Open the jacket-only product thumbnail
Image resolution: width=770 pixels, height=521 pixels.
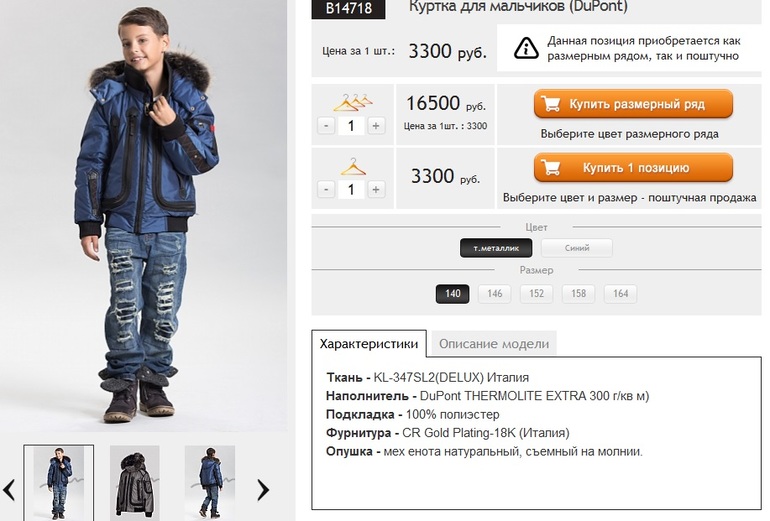click(134, 481)
